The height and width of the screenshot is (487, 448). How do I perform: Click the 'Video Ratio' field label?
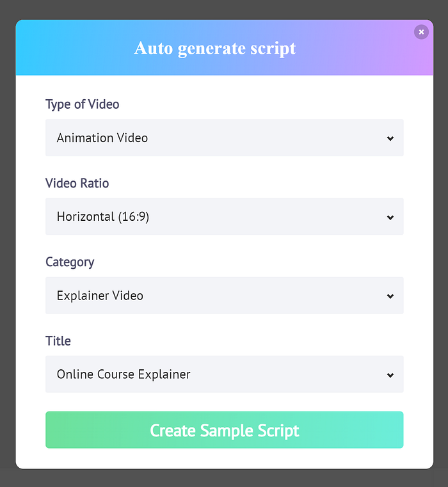click(x=77, y=183)
